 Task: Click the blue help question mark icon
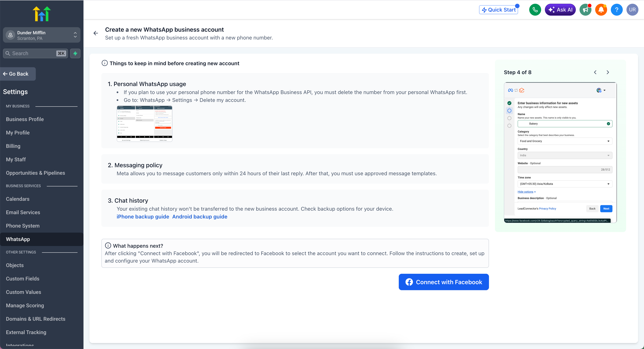(616, 10)
